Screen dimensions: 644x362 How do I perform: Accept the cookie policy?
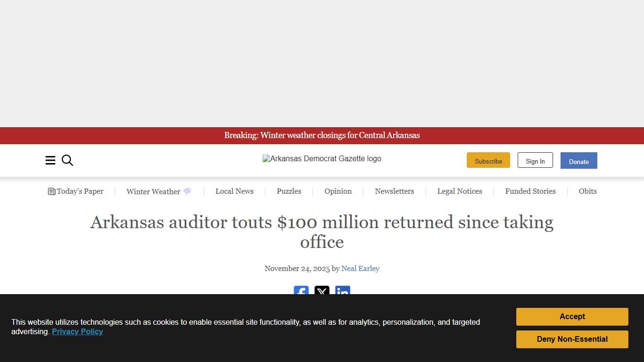tap(572, 316)
